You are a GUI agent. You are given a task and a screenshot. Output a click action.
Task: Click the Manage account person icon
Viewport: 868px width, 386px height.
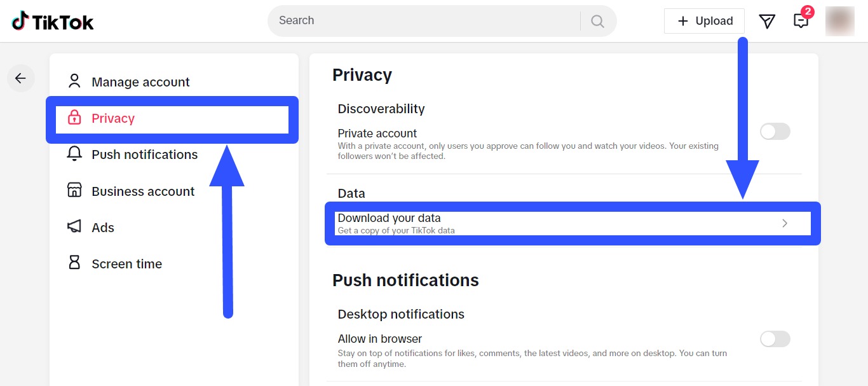click(74, 81)
